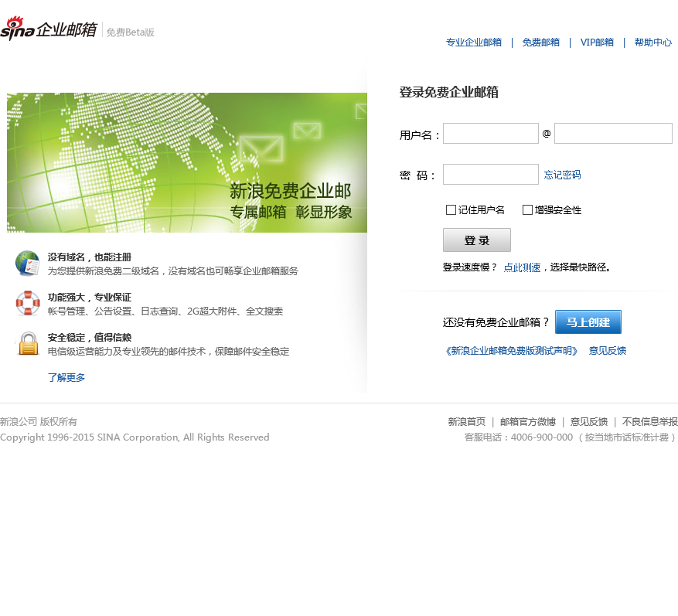Click 意见反馈 link below 马上创建 button

tap(608, 351)
